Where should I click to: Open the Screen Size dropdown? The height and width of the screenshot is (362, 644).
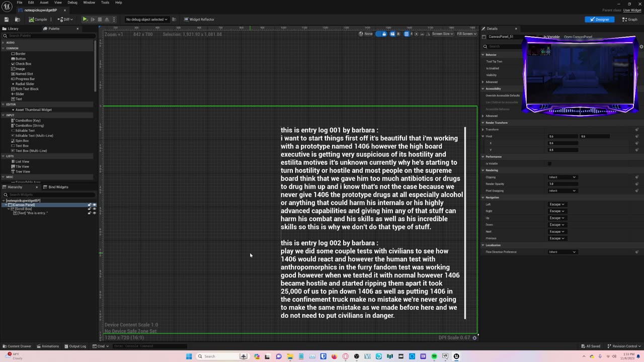pyautogui.click(x=443, y=34)
